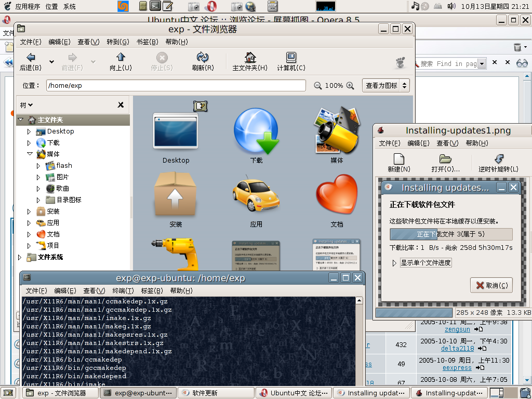The width and height of the screenshot is (532, 399).
Task: Close the 树 side pane
Action: (x=121, y=105)
